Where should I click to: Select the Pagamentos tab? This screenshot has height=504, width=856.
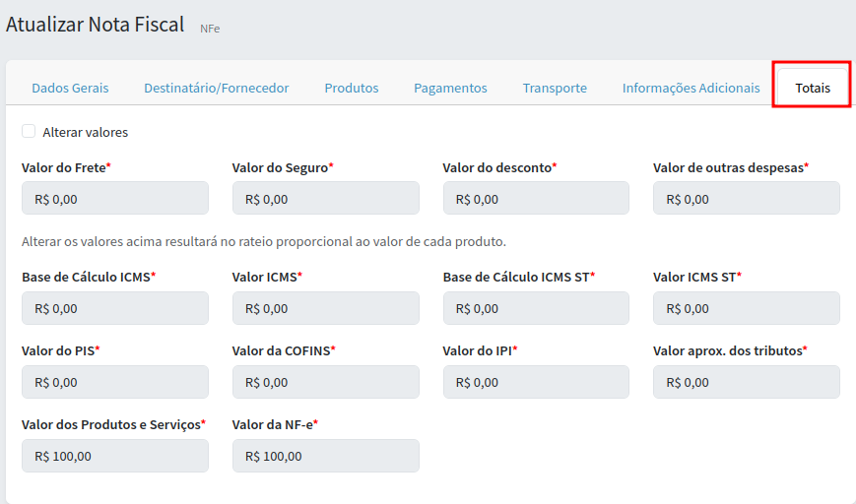pos(450,88)
